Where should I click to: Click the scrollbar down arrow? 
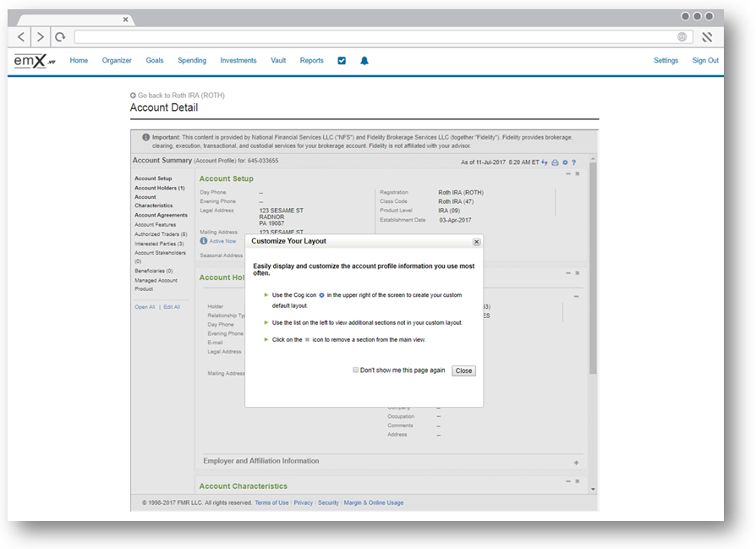click(x=593, y=489)
